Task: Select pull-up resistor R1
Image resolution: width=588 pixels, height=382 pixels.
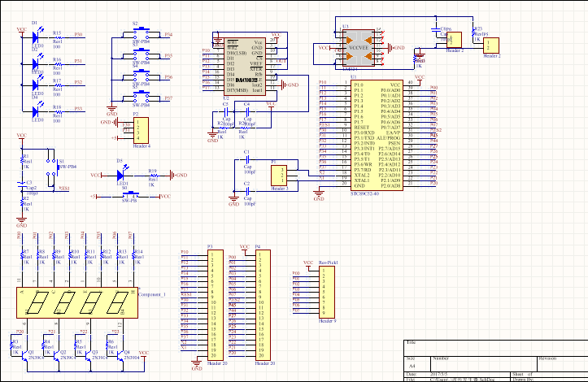Action: coord(22,161)
